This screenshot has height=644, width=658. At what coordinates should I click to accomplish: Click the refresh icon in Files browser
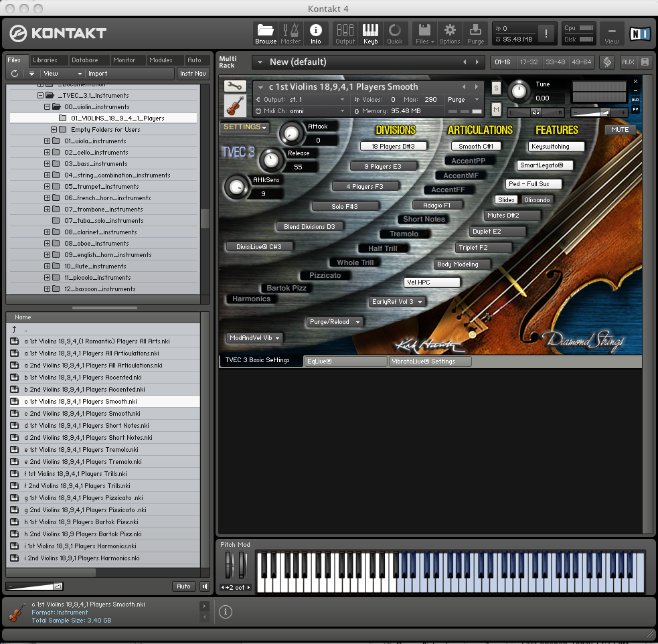click(15, 74)
